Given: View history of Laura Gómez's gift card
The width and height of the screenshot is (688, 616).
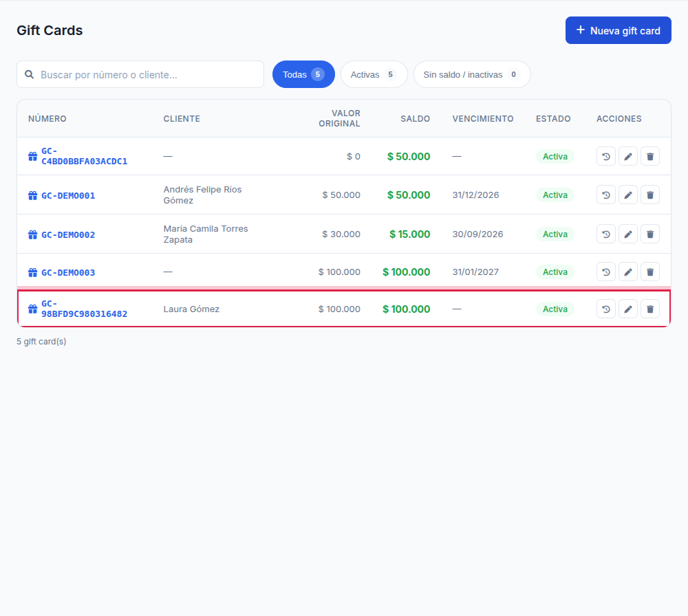Looking at the screenshot, I should pyautogui.click(x=606, y=309).
